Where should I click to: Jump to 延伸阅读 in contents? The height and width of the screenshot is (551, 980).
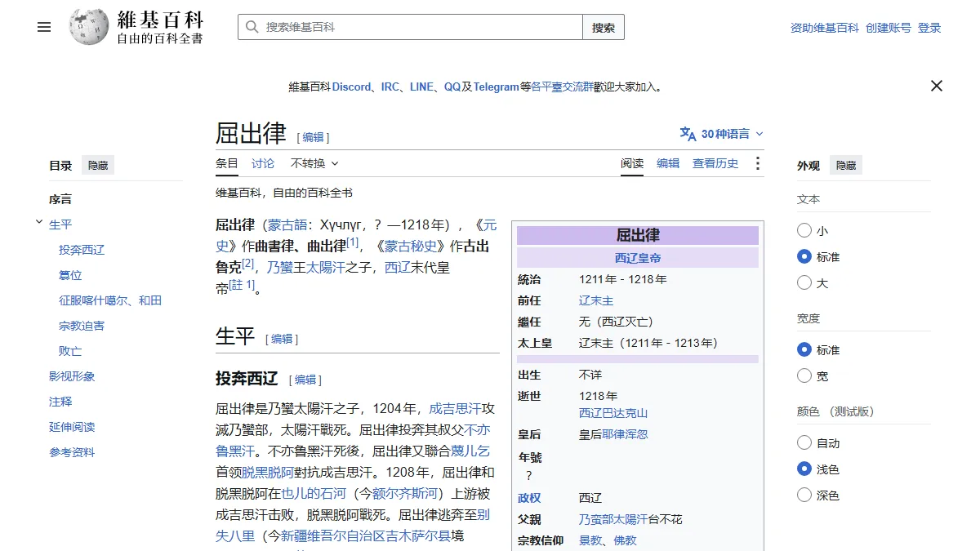(x=72, y=427)
